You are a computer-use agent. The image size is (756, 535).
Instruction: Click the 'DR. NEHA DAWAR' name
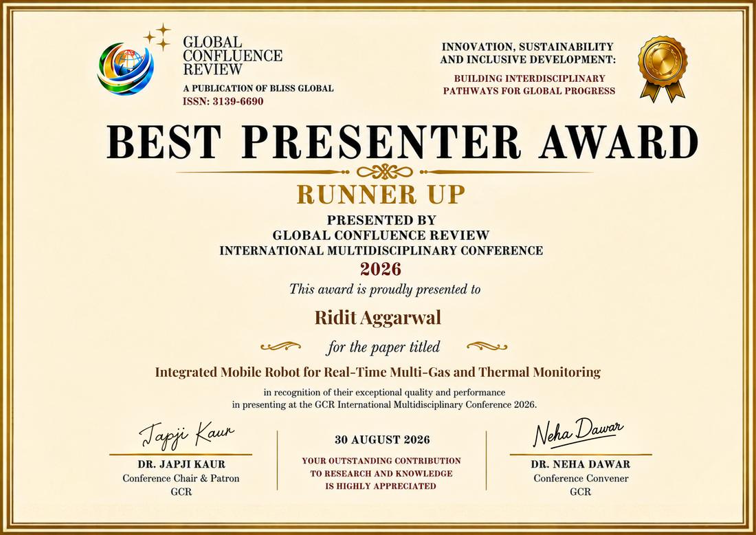(581, 464)
